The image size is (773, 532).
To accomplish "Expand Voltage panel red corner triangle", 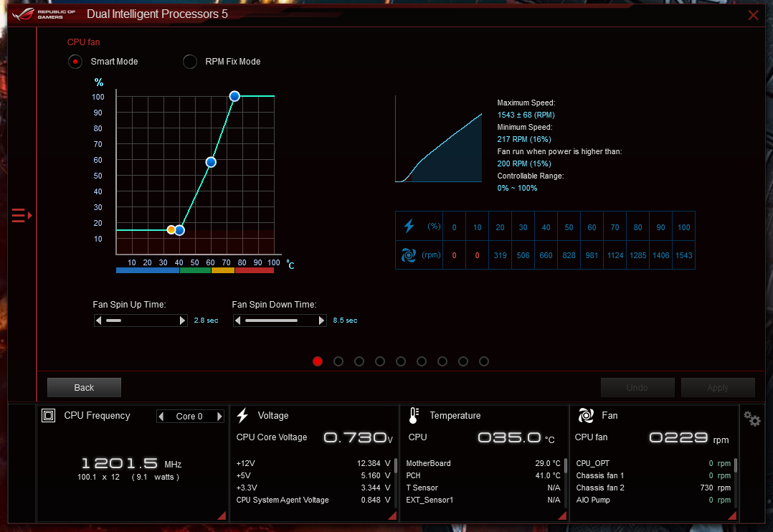I will 393,516.
